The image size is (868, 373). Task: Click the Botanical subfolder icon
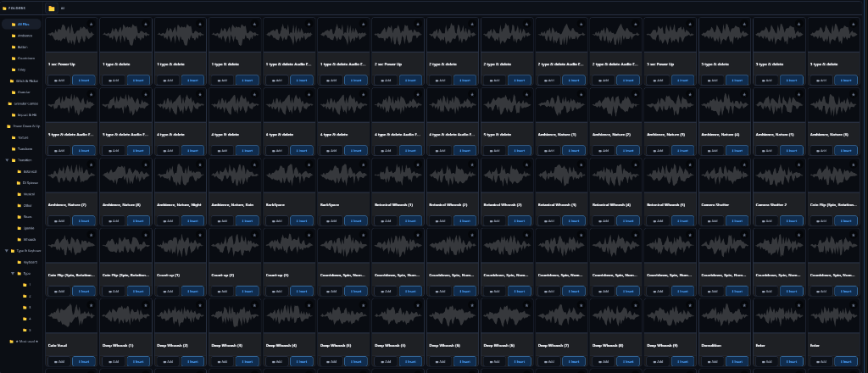(x=19, y=171)
